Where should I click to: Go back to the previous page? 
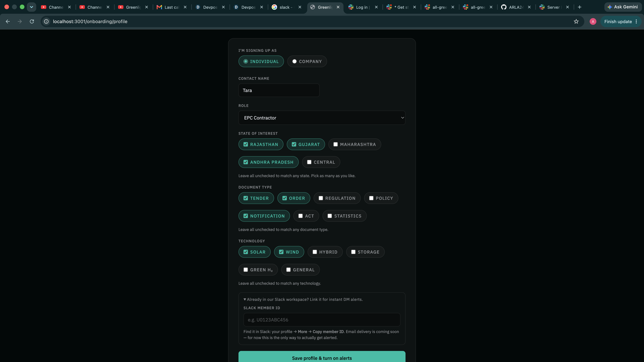(8, 21)
